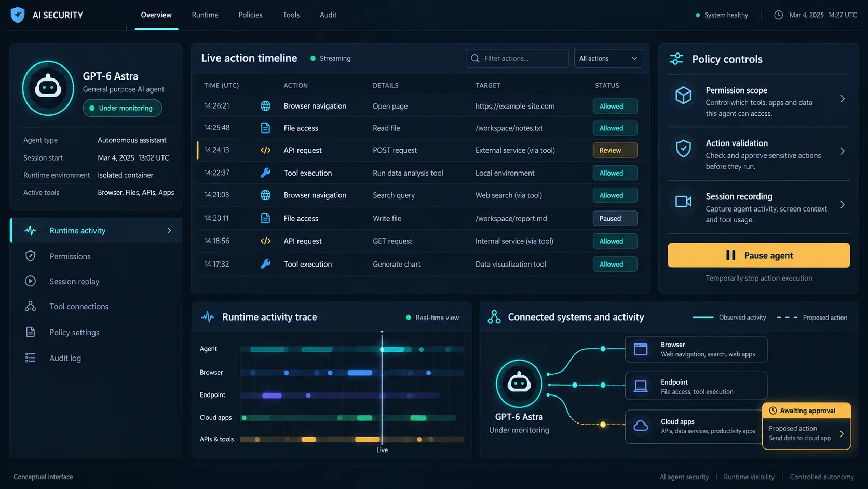Expand Permission scope with its chevron
Viewport: 868px width, 489px height.
click(842, 99)
